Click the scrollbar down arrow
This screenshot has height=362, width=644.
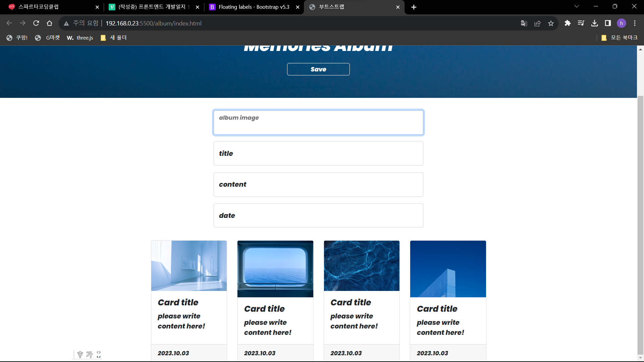(x=640, y=358)
